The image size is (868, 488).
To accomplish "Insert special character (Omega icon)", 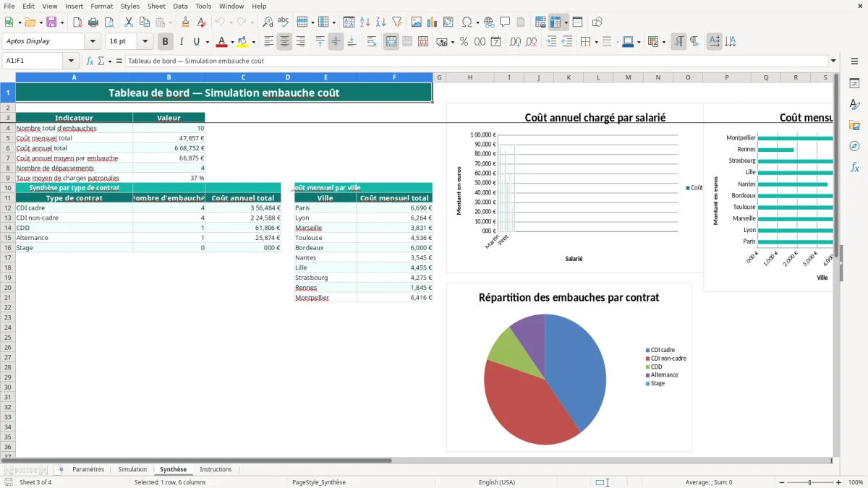I will pyautogui.click(x=467, y=22).
